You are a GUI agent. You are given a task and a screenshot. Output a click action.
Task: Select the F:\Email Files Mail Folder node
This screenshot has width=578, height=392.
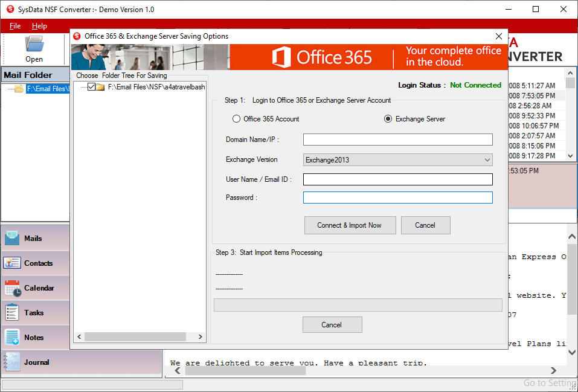pos(48,89)
